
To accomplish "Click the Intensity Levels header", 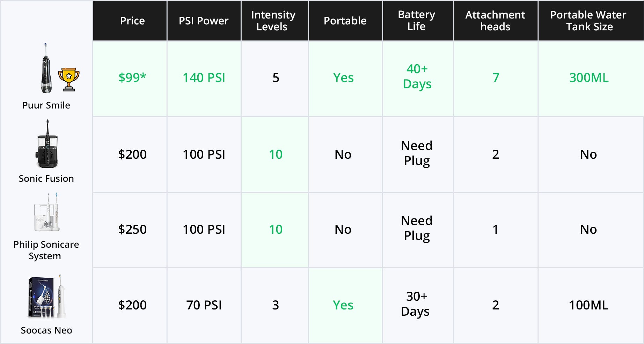I will (x=273, y=21).
